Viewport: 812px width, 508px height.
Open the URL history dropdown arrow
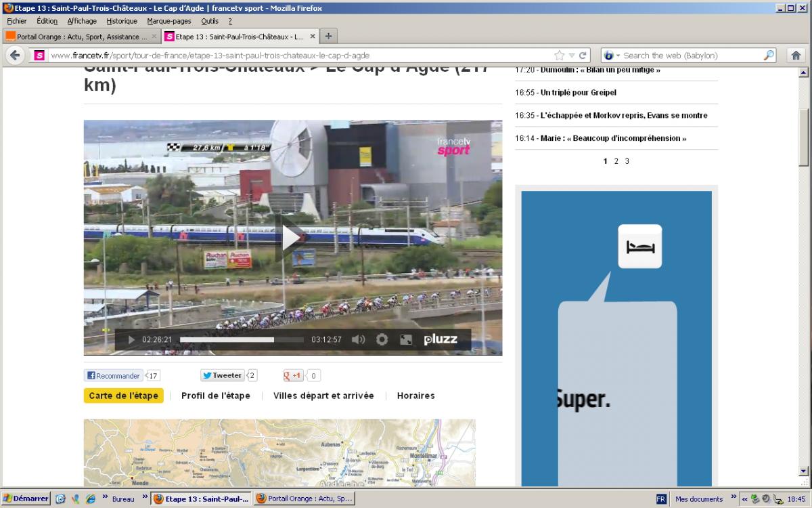pos(571,56)
